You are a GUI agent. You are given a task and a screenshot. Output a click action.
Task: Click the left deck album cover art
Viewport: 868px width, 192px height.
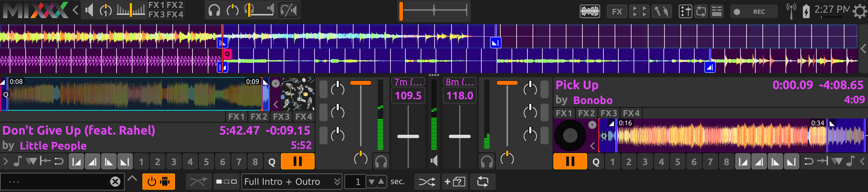click(297, 94)
